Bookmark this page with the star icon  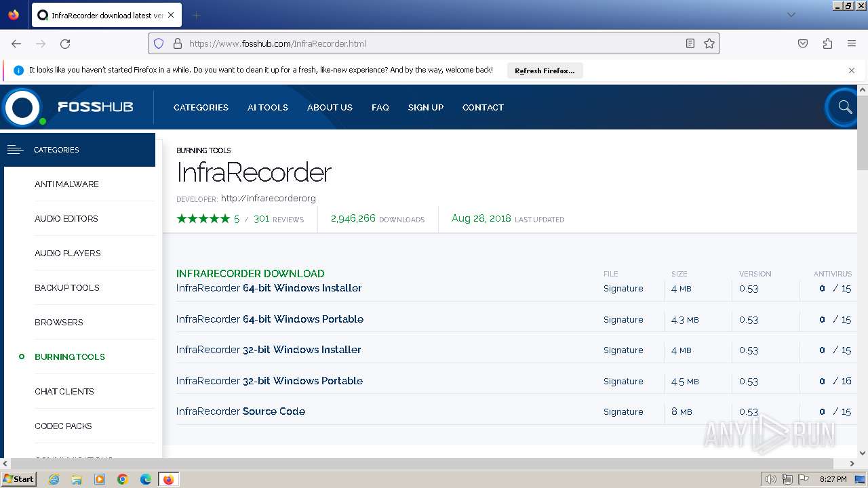(x=709, y=43)
